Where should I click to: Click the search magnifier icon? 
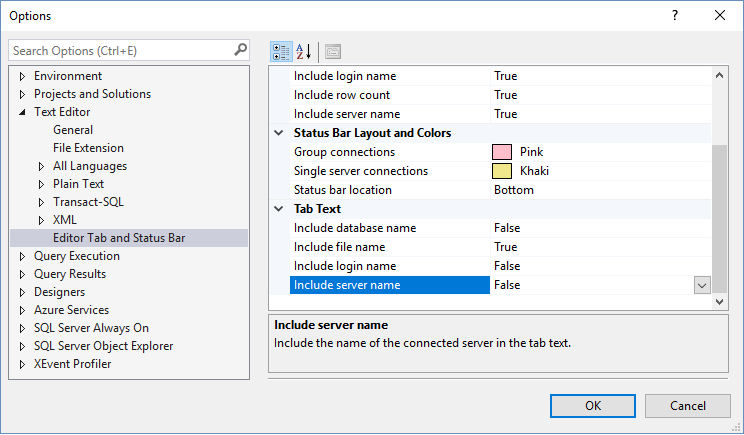tap(240, 49)
